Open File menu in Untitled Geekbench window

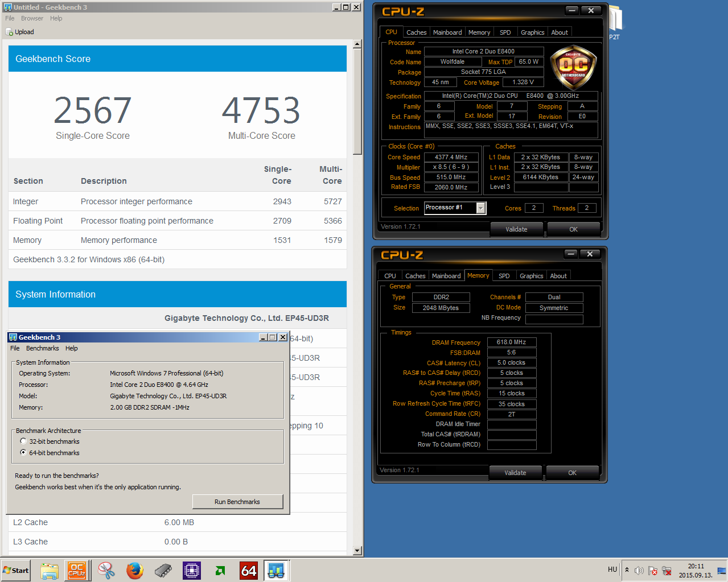pos(10,18)
